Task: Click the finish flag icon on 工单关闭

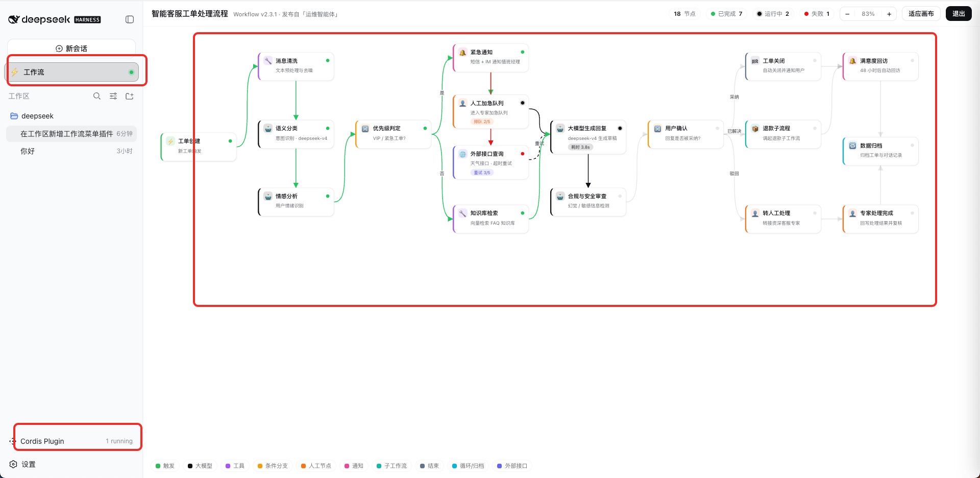Action: pyautogui.click(x=755, y=61)
